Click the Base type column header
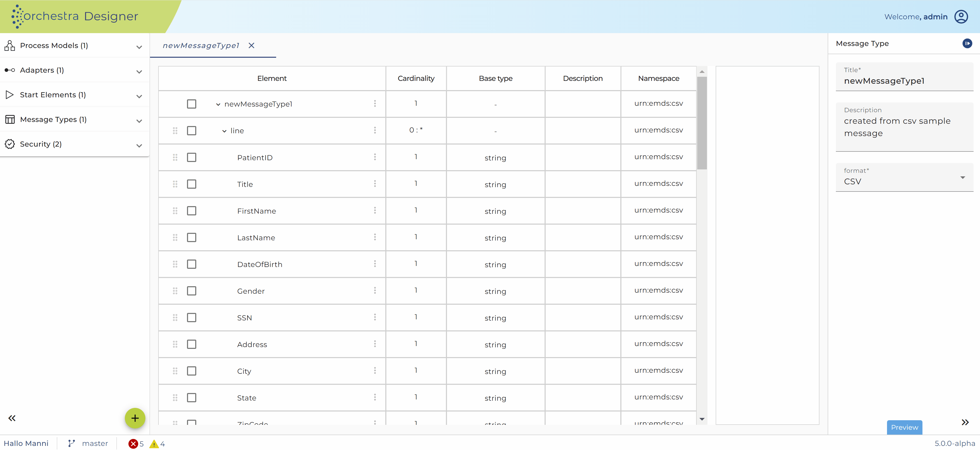Screen dimensions: 980x450 tap(495, 78)
